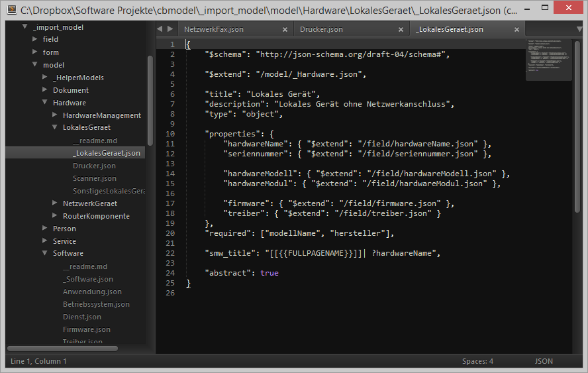Viewport: 588px width, 373px height.
Task: Click the "/model/_Hardware.json" string value
Action: 309,74
